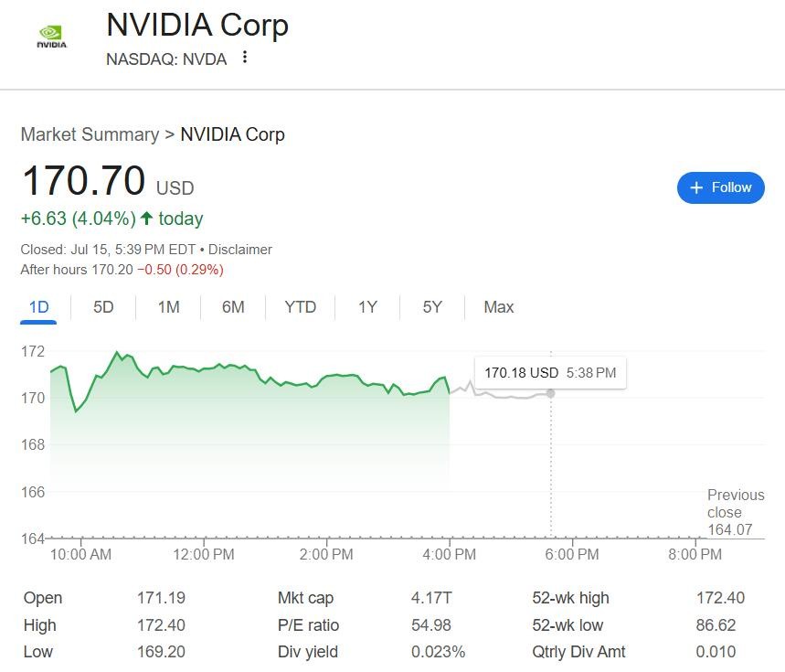Click the Previous close 164.07 label
Viewport: 785px width, 672px height.
point(735,512)
